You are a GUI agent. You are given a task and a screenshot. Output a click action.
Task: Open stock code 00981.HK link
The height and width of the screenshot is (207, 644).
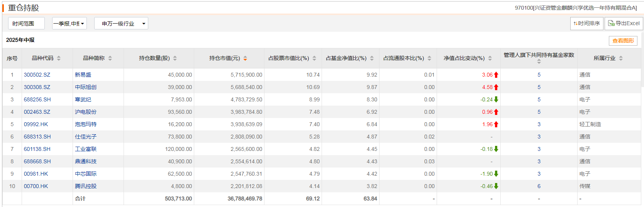pos(36,174)
